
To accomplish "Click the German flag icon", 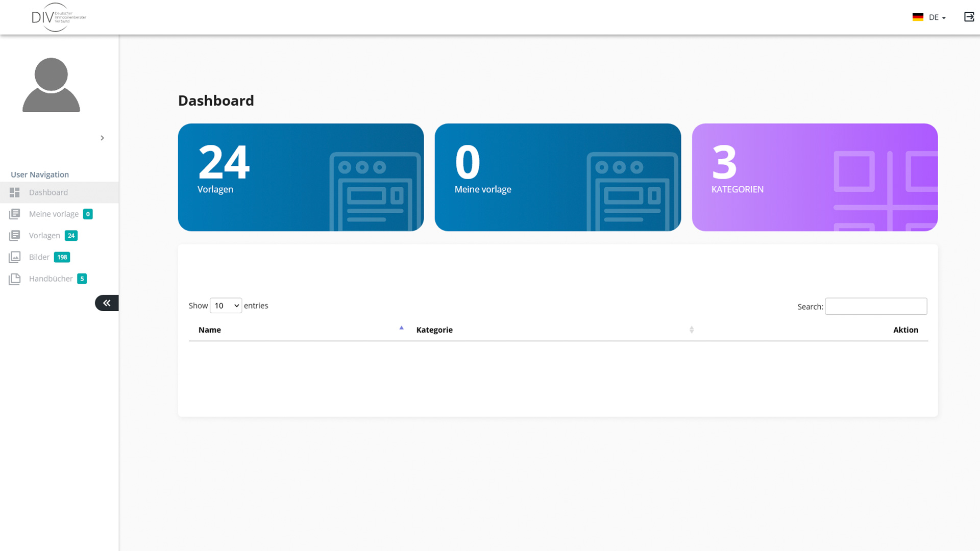I will [918, 17].
